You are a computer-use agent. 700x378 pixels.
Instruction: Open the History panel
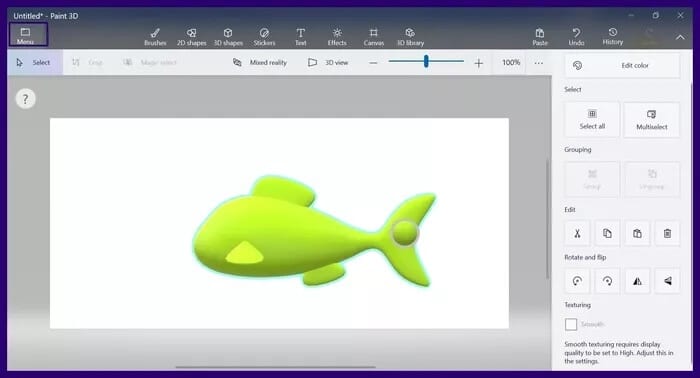[612, 37]
